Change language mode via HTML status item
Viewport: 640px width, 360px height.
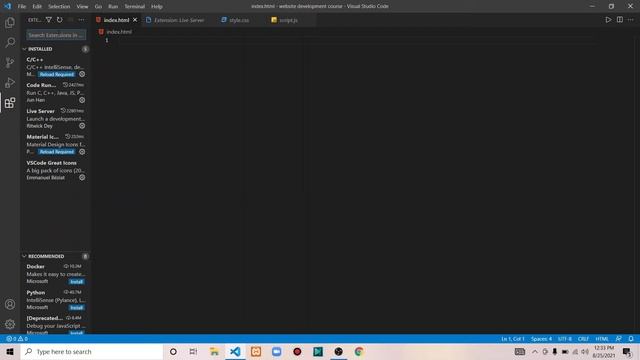[x=602, y=339]
